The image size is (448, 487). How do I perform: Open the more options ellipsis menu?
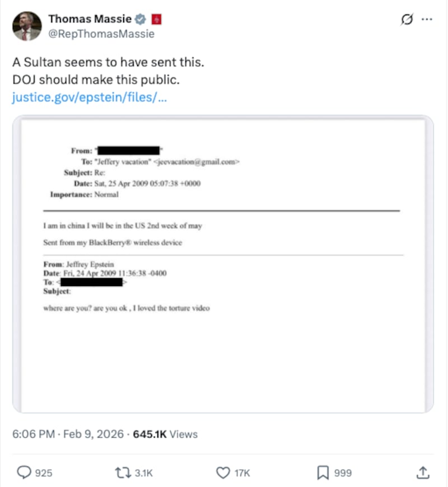click(427, 18)
